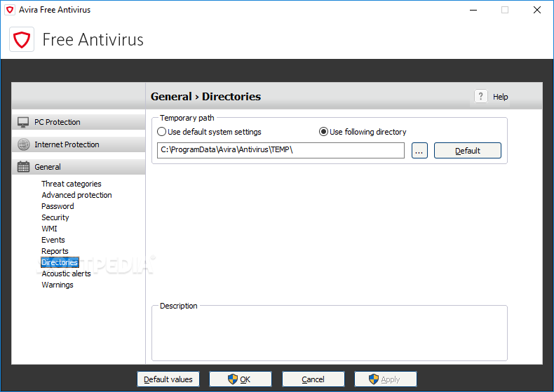Click the browse '...' button
The image size is (554, 392).
tap(419, 151)
